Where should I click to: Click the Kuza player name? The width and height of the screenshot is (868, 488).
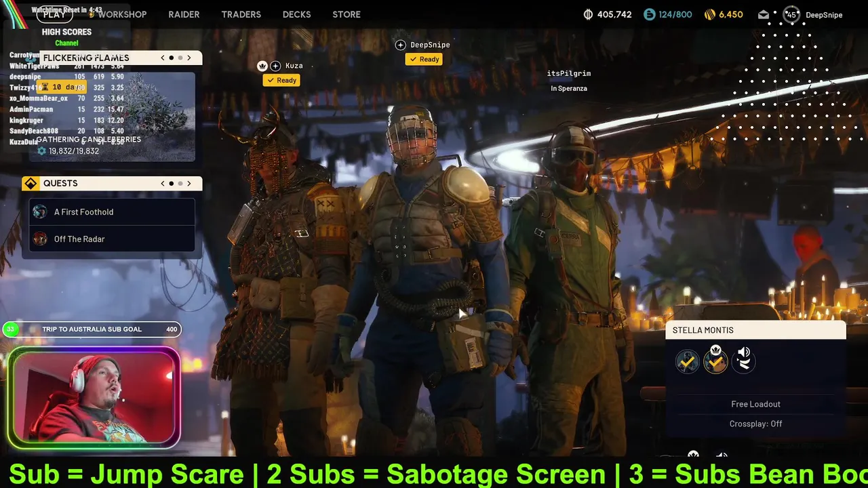coord(294,66)
